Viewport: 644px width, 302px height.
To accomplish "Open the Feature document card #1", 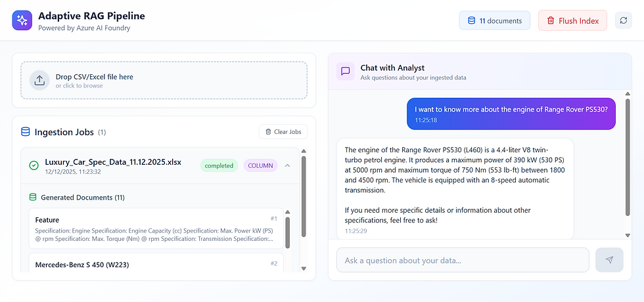I will [156, 228].
